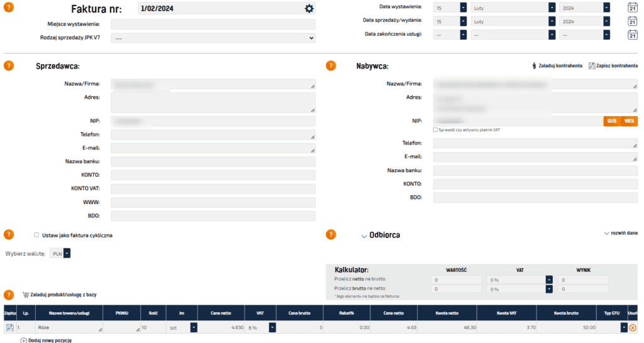Enable Ustaw jako faktura cykliczna checkbox

click(36, 235)
